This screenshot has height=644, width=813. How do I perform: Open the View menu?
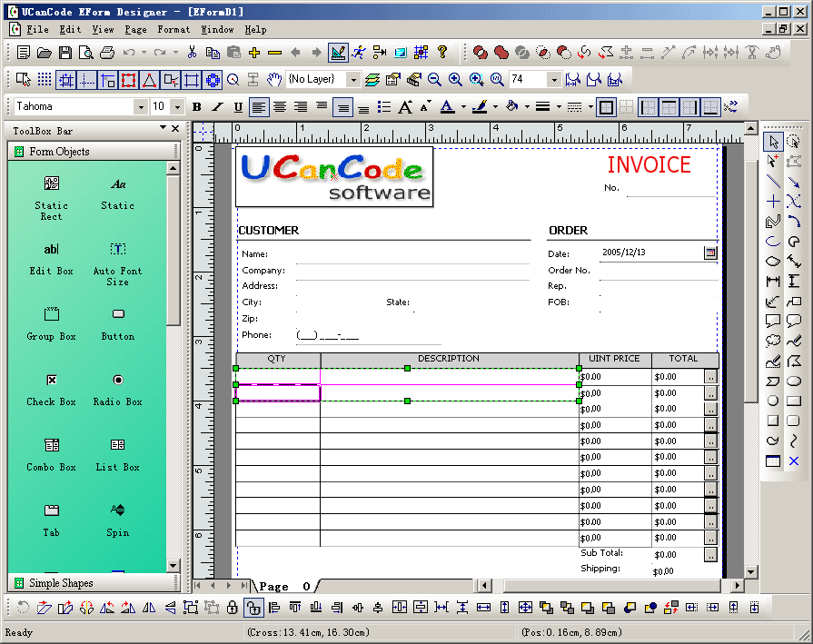tap(103, 30)
